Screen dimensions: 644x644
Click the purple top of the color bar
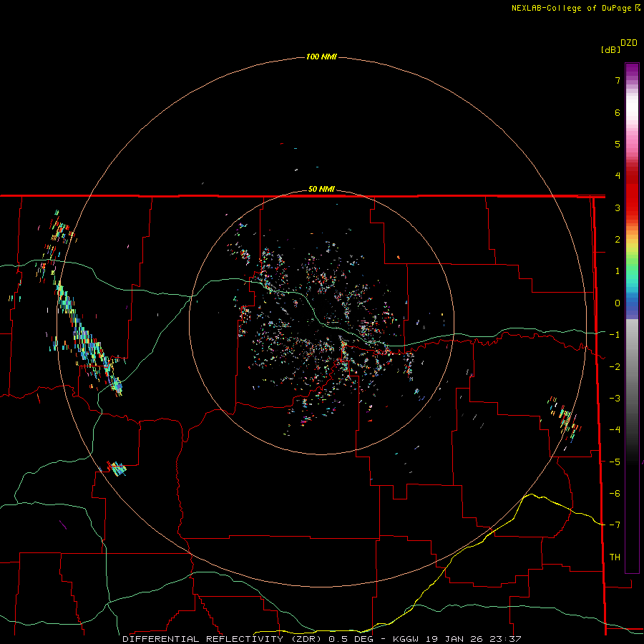[x=632, y=71]
